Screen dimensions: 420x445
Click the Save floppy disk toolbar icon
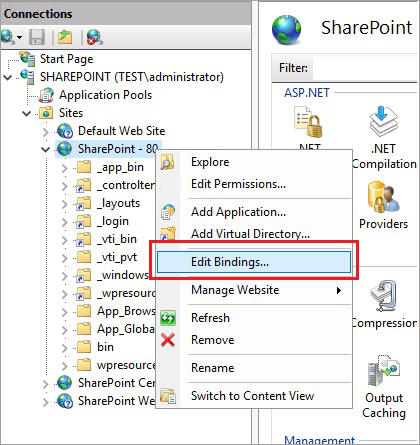pos(37,37)
